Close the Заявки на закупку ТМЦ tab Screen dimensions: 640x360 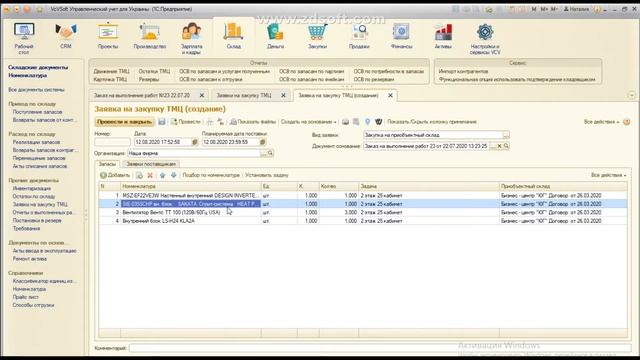tap(283, 95)
